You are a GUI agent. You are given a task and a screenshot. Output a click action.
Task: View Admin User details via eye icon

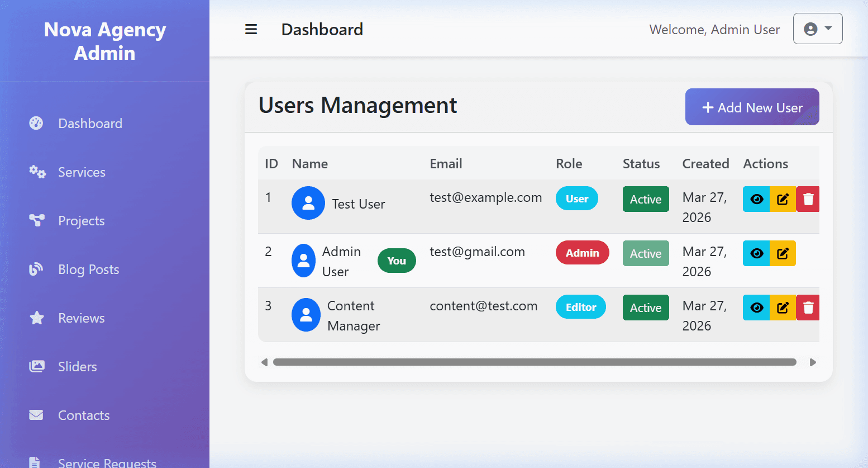756,253
